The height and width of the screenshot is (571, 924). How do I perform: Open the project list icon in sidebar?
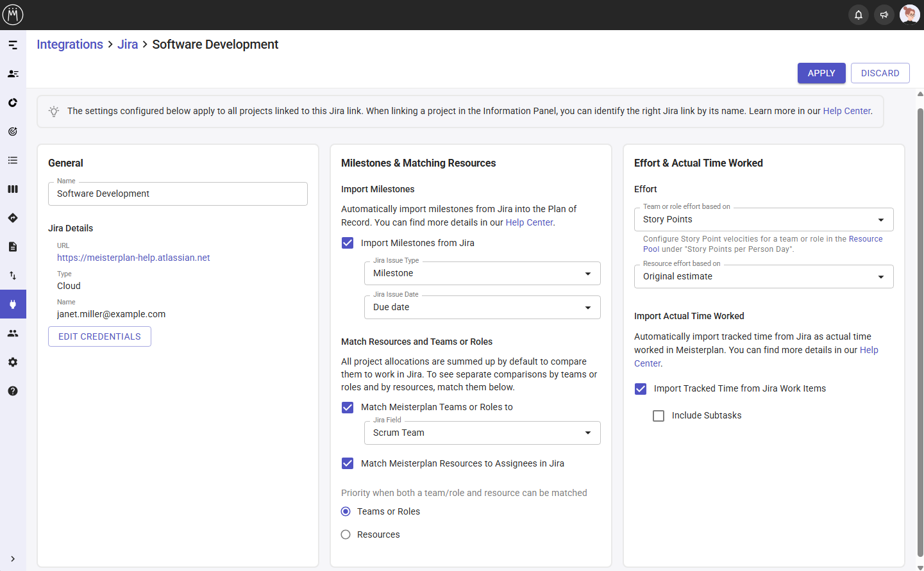pyautogui.click(x=13, y=160)
